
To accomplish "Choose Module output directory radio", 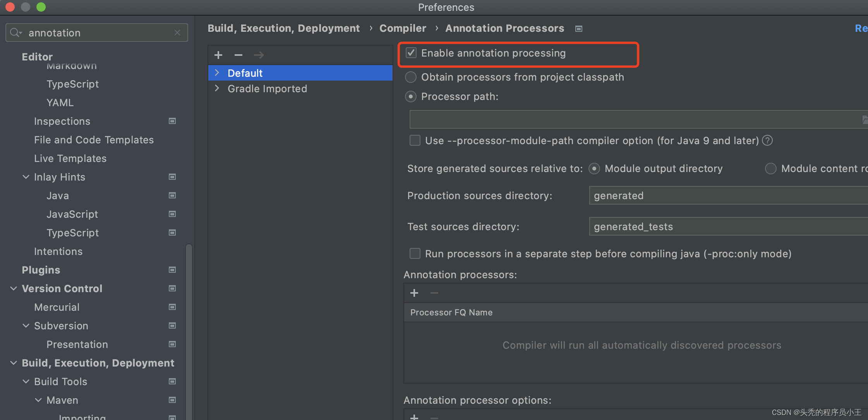I will 594,169.
